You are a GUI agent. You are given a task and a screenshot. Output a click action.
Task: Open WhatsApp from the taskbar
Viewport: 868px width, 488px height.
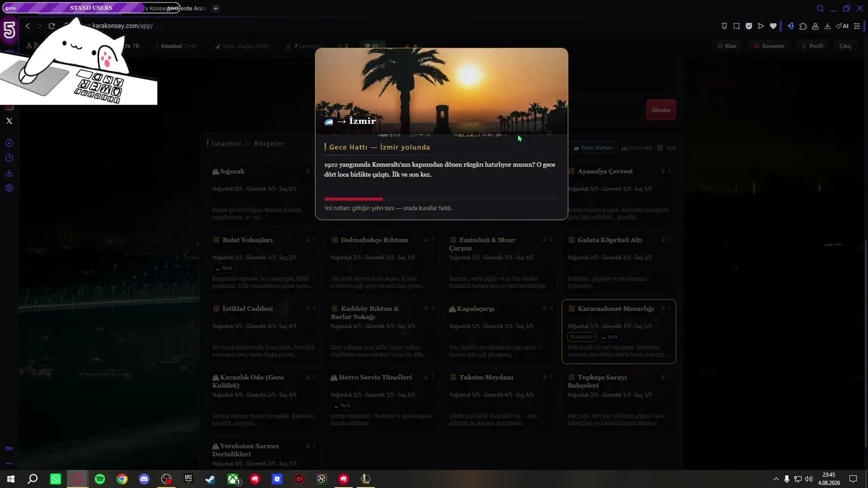pyautogui.click(x=56, y=479)
